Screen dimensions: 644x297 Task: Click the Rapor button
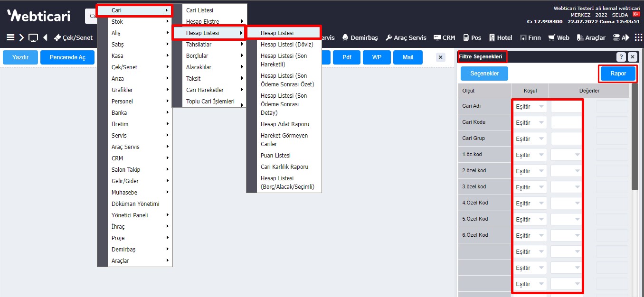[618, 74]
